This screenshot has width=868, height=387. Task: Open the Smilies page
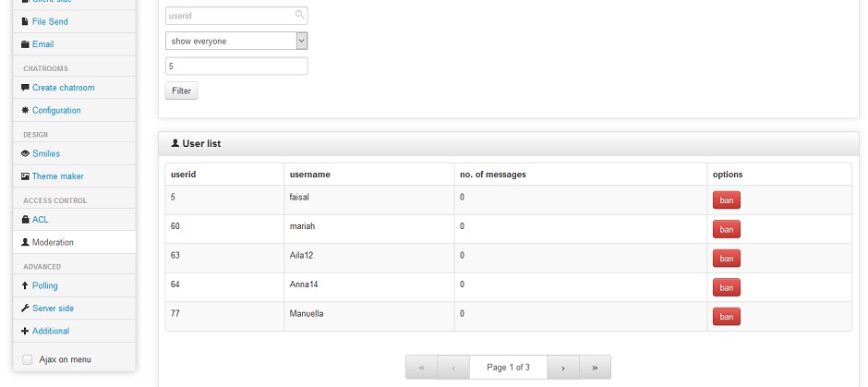[46, 154]
